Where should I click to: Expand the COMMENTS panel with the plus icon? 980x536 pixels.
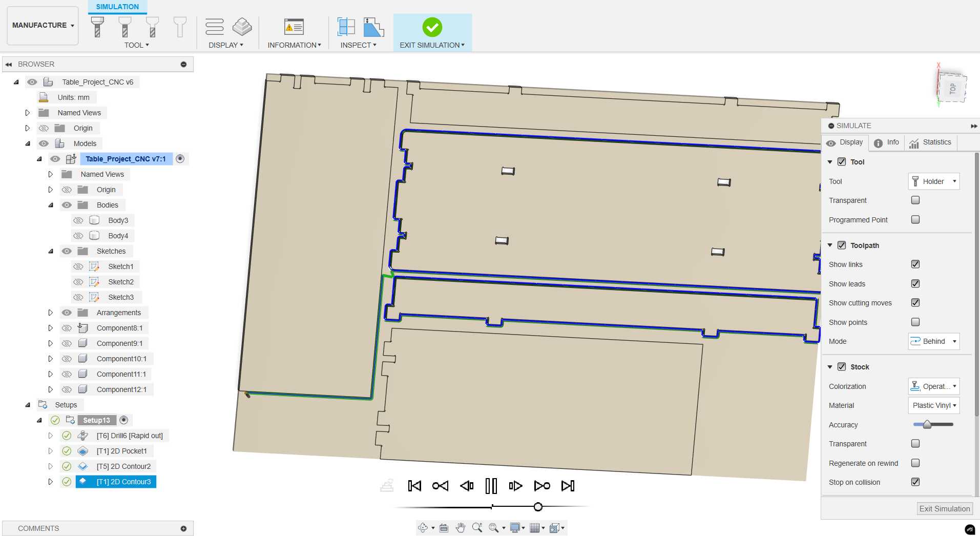point(183,528)
